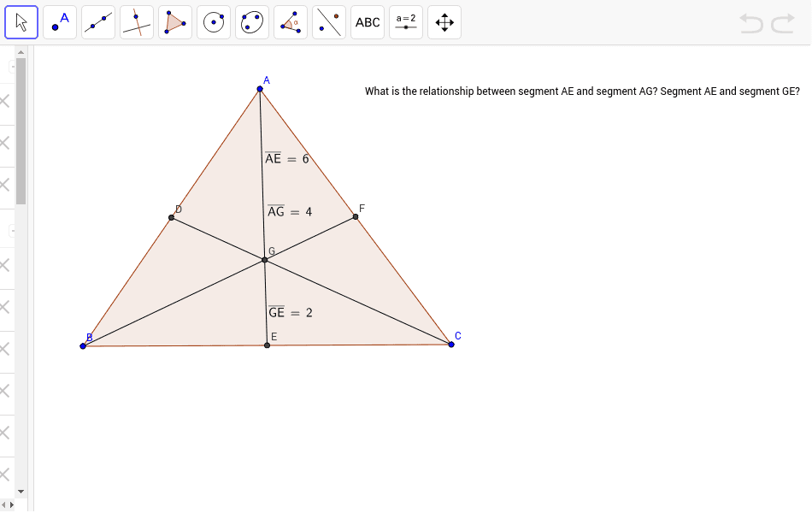This screenshot has height=513, width=812.
Task: Click the left arrow at panel bottom
Action: tap(4, 504)
